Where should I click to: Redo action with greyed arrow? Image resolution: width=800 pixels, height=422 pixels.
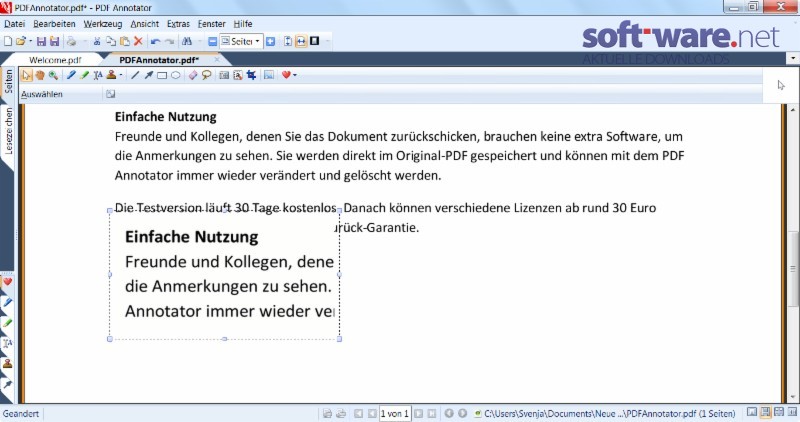click(x=169, y=41)
